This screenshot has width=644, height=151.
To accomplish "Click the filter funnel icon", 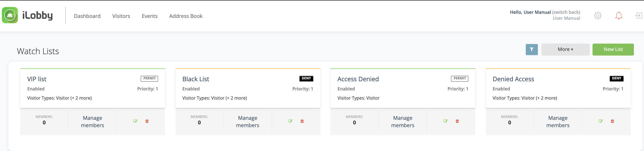I will [532, 49].
